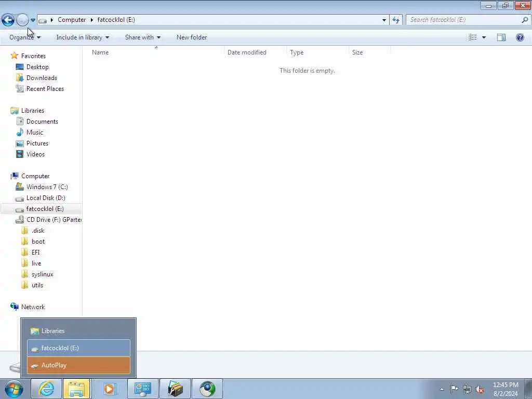Open Downloads in Favorites
The width and height of the screenshot is (532, 399).
click(42, 78)
